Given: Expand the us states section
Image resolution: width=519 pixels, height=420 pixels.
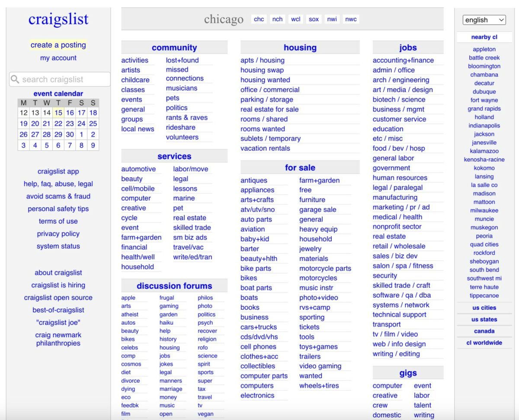Looking at the screenshot, I should click(x=484, y=320).
